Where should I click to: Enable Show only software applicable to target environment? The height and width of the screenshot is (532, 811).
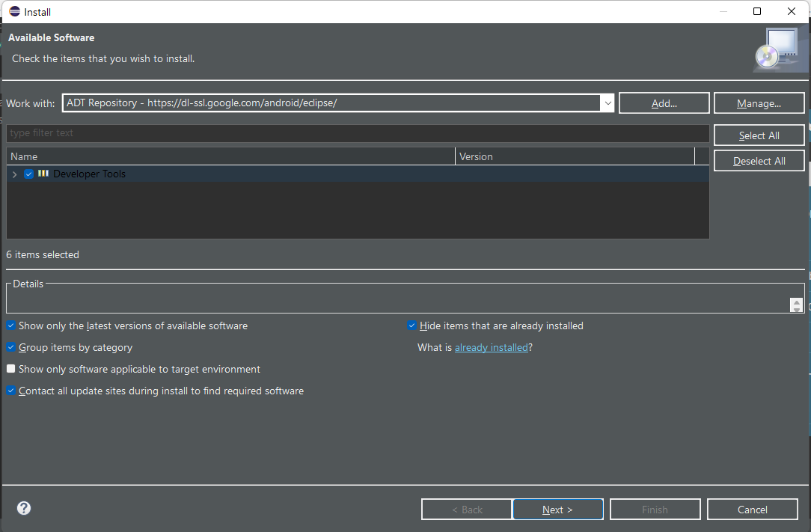[x=11, y=369]
